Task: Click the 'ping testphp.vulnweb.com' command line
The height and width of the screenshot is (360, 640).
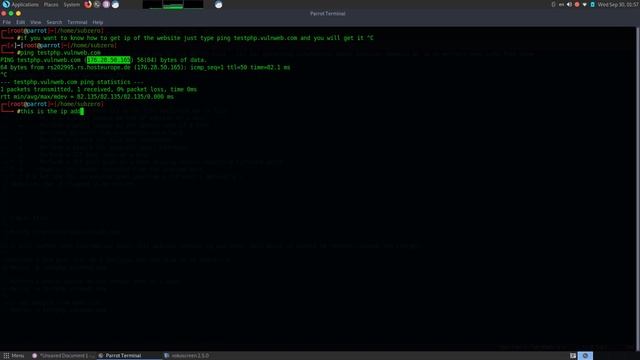Action: (59, 53)
